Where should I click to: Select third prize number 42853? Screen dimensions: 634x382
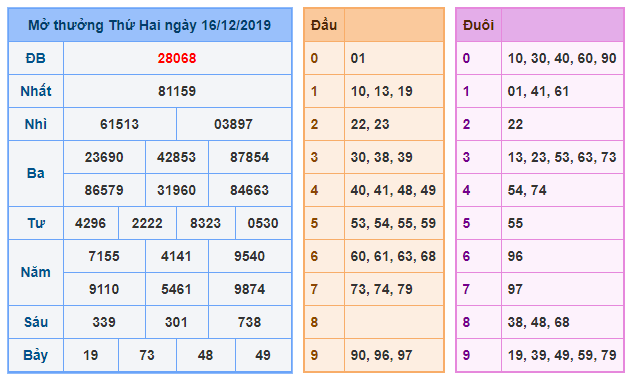click(176, 157)
